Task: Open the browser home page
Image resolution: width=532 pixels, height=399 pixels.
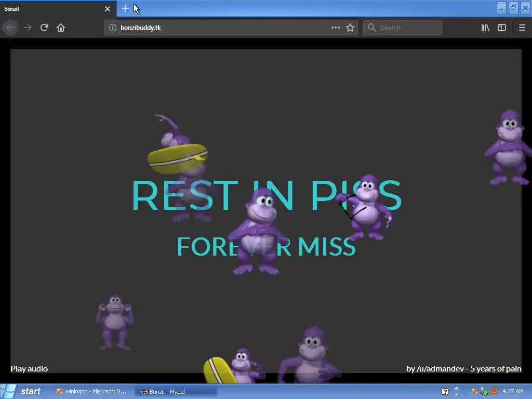Action: (x=61, y=28)
